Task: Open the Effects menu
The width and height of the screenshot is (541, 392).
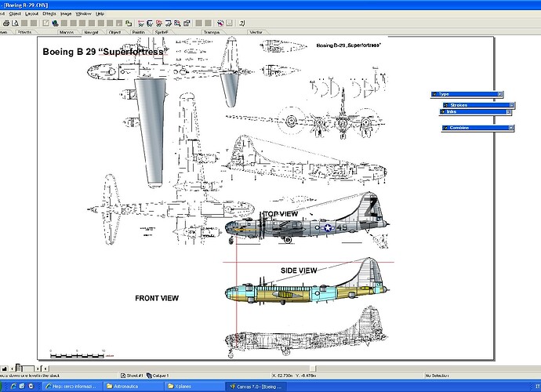Action: coord(49,14)
